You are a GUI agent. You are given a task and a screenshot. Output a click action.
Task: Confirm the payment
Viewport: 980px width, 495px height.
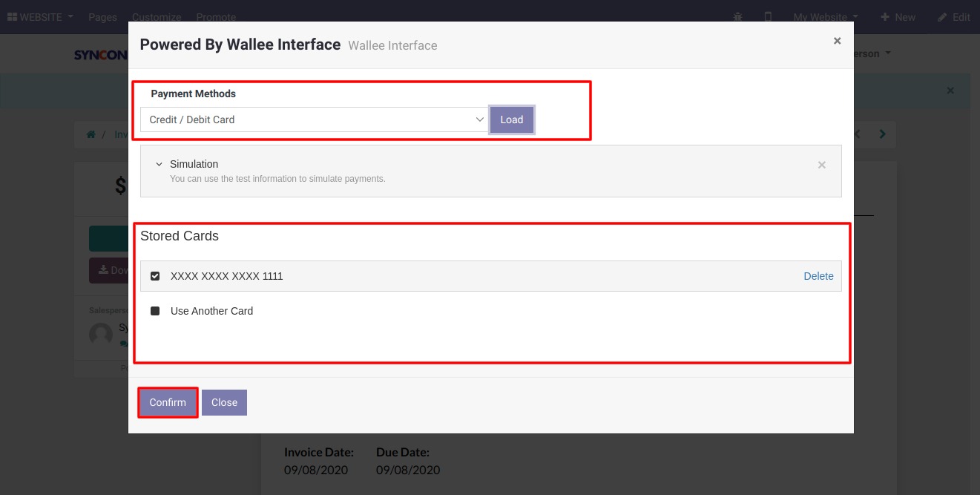tap(168, 402)
